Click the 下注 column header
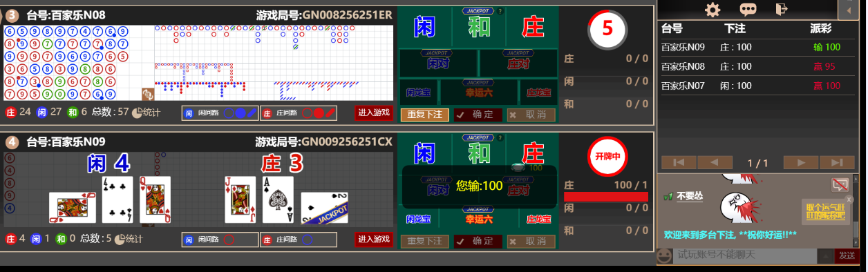Screen dimensions: 868x272 (x=735, y=28)
